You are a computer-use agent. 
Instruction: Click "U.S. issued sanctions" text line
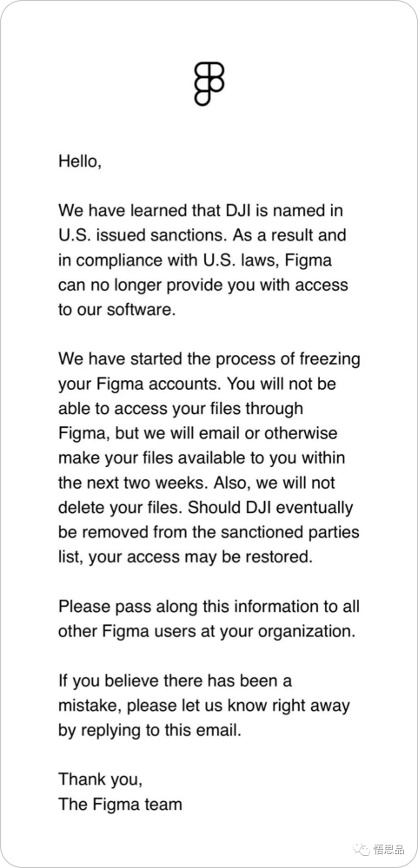tap(202, 235)
